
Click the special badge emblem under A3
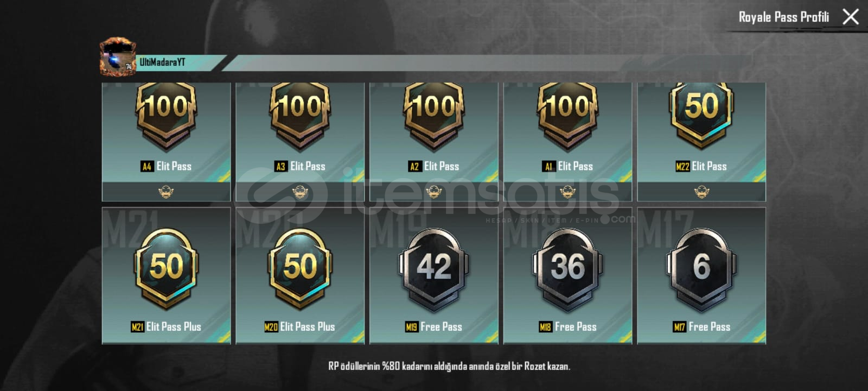pos(300,192)
